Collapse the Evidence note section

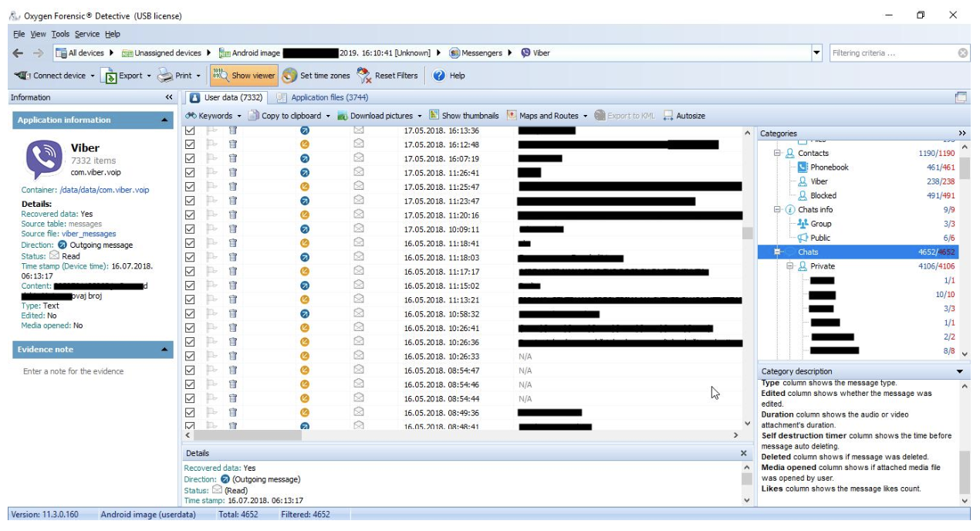(165, 350)
